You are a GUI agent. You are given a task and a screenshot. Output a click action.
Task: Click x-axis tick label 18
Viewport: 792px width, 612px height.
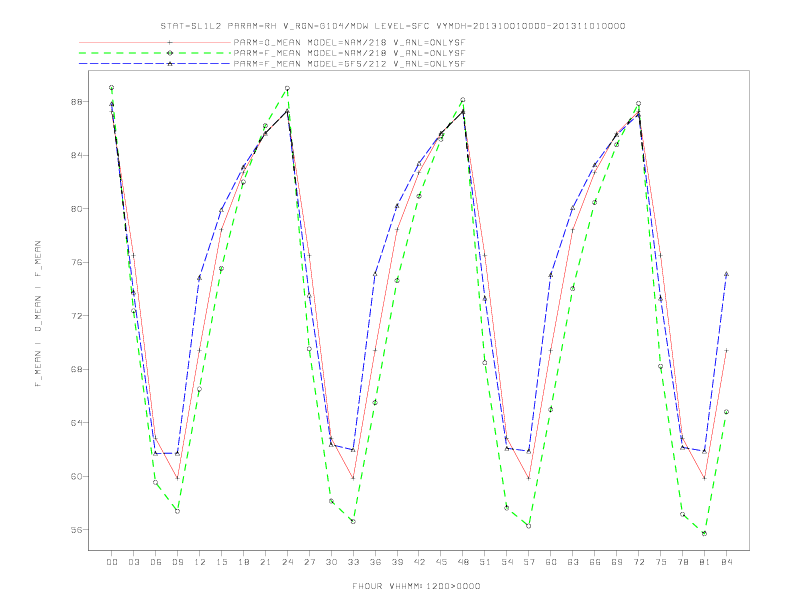click(243, 562)
